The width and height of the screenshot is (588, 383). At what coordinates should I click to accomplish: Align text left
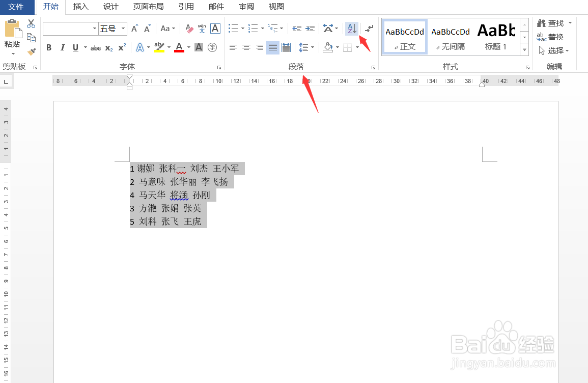[233, 47]
